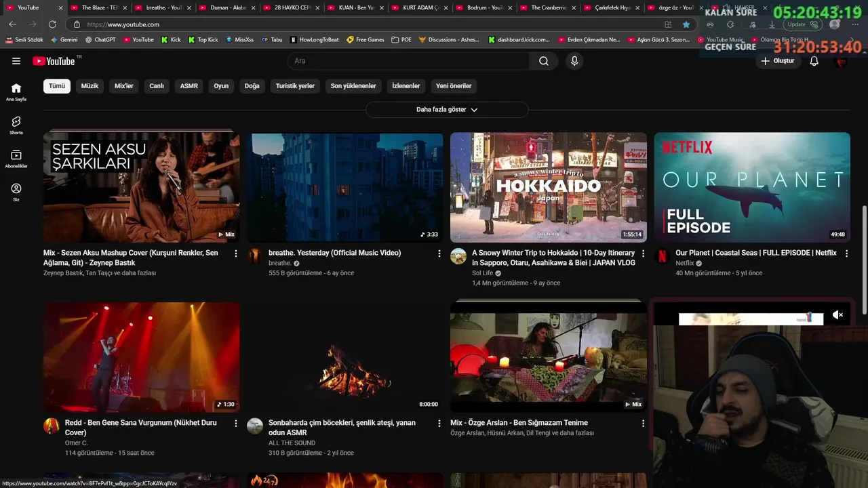Switch to Bodrum browser tab
Image resolution: width=868 pixels, height=488 pixels.
click(x=484, y=7)
